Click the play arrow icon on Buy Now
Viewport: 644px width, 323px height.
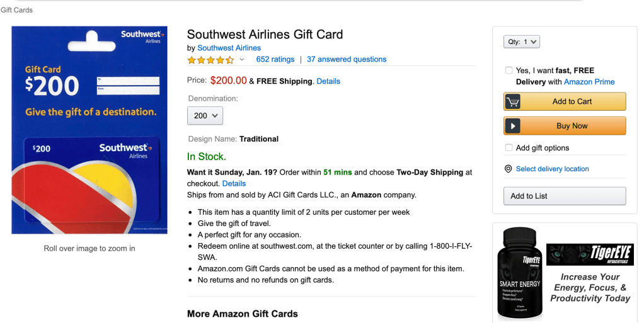point(513,126)
